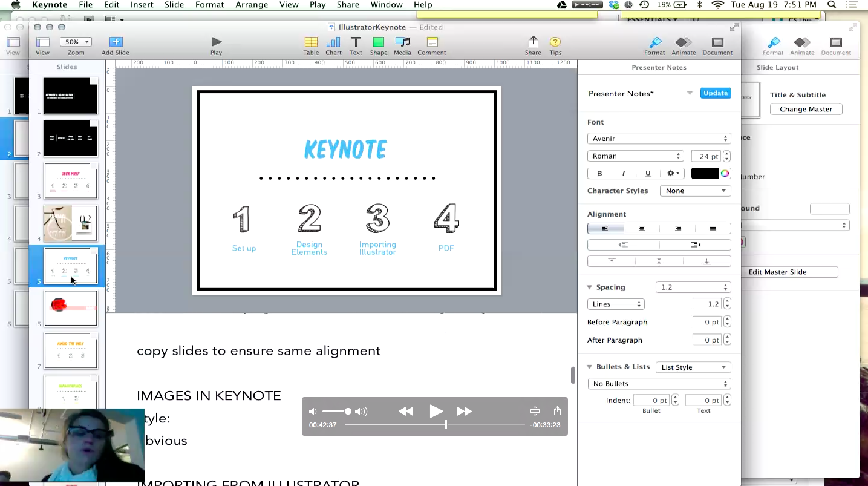Screen dimensions: 868x486
Task: Open the Avenir font dropdown
Action: pyautogui.click(x=659, y=139)
